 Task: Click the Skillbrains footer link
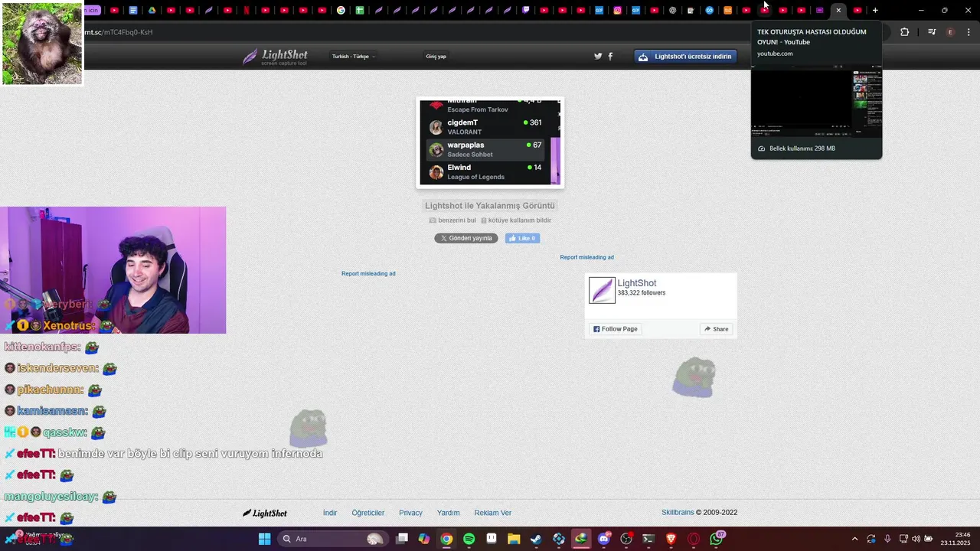coord(678,513)
